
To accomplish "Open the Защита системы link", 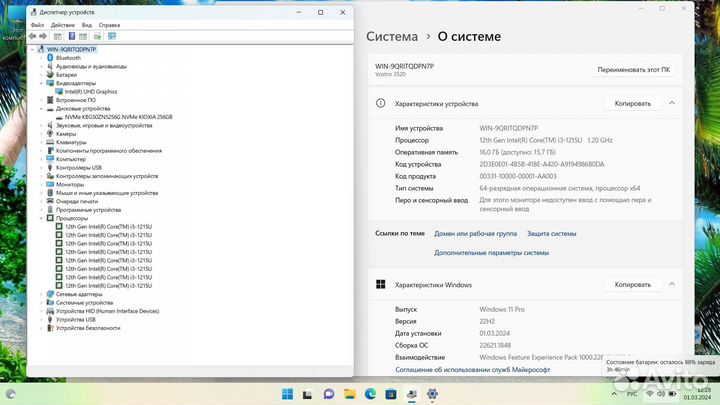I will pyautogui.click(x=551, y=234).
